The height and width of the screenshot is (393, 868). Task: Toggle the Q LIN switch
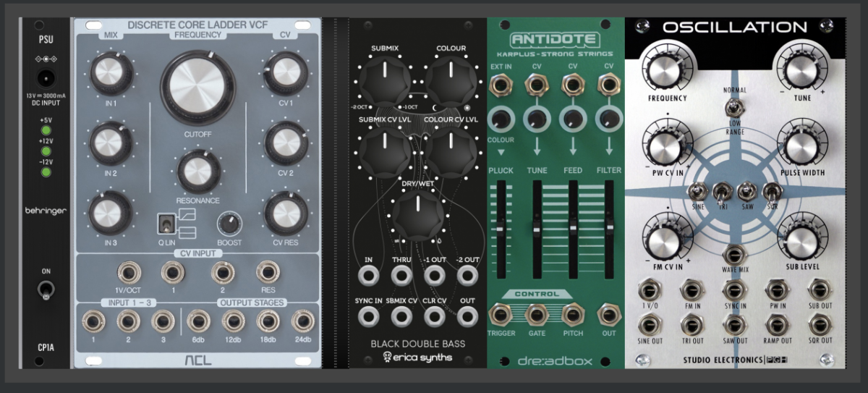tap(166, 225)
